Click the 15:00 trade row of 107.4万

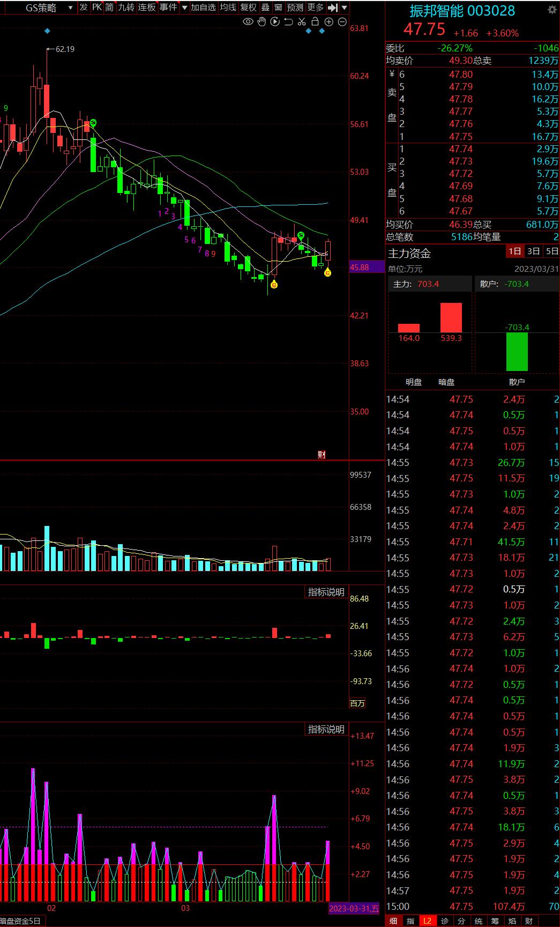pos(473,907)
